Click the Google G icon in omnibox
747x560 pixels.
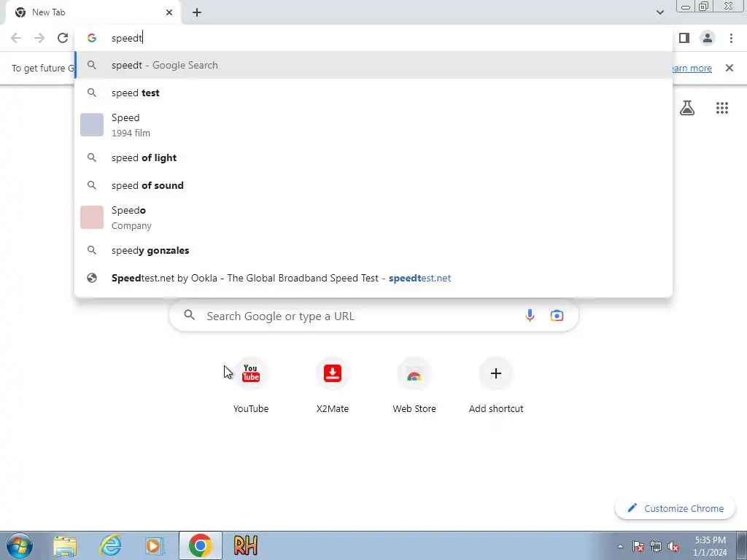click(x=92, y=38)
